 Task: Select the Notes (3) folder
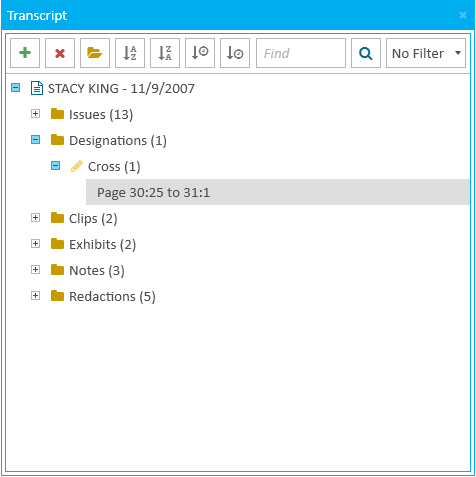pyautogui.click(x=97, y=270)
